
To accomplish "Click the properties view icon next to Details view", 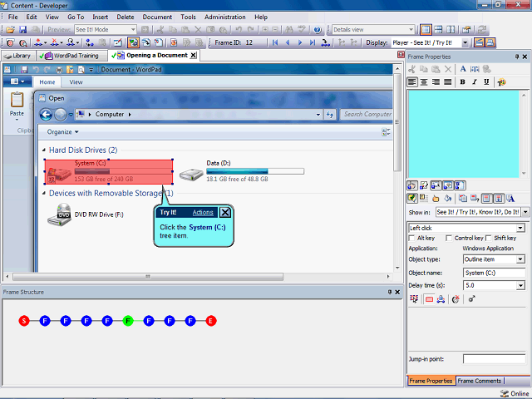I will coord(466,30).
